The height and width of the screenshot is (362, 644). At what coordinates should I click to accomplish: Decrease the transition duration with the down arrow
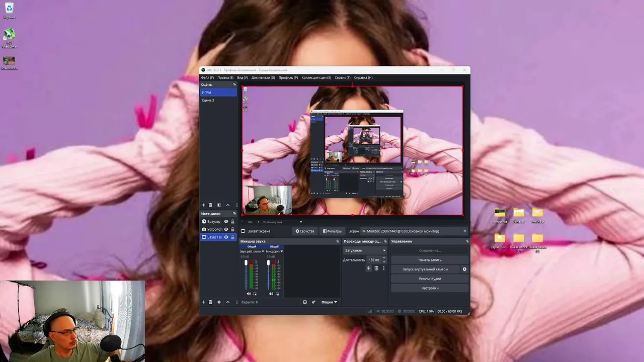384,261
